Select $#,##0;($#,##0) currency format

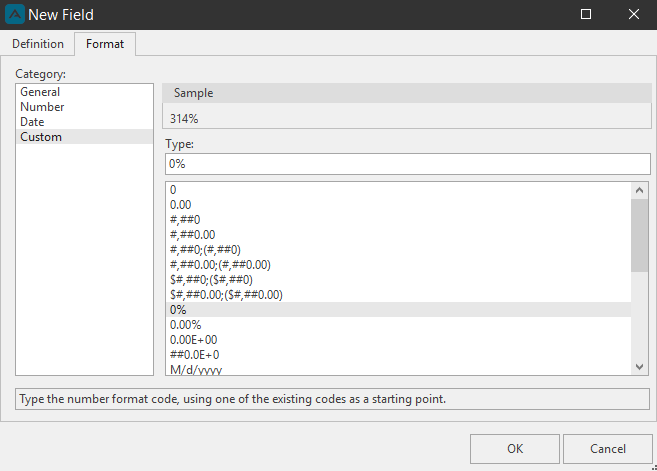coord(398,280)
